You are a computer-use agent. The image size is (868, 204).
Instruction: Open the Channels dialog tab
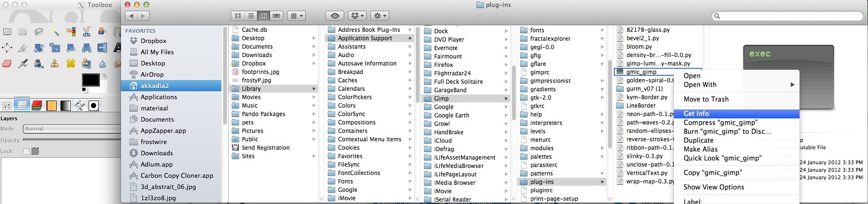[x=37, y=105]
